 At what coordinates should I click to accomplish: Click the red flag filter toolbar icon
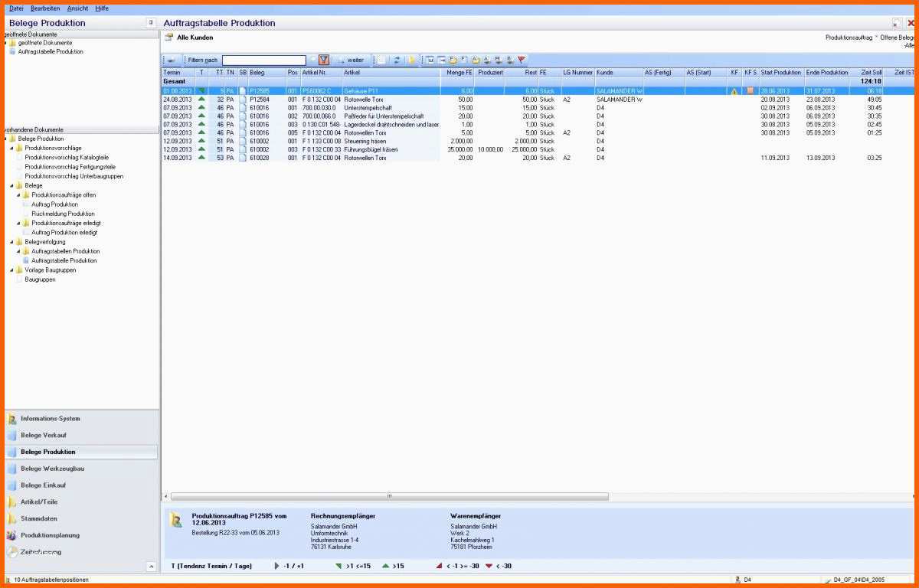click(x=522, y=60)
